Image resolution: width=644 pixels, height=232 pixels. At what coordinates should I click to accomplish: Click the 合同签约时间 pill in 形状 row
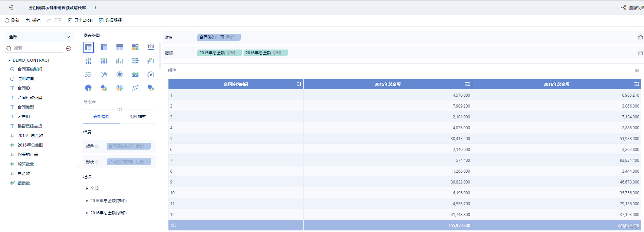click(129, 162)
